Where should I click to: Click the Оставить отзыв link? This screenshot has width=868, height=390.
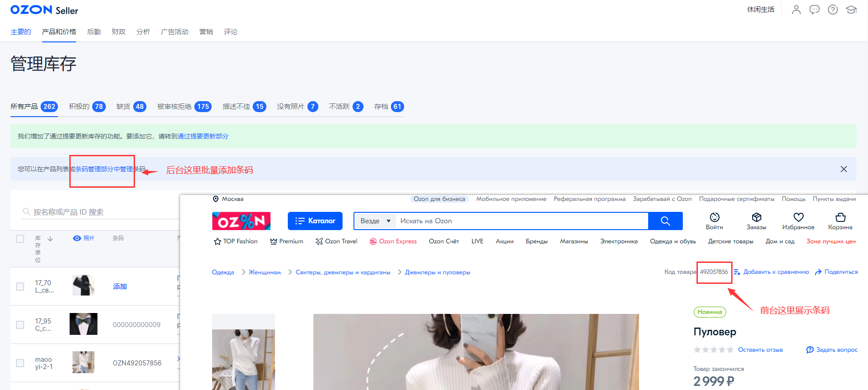tap(760, 350)
